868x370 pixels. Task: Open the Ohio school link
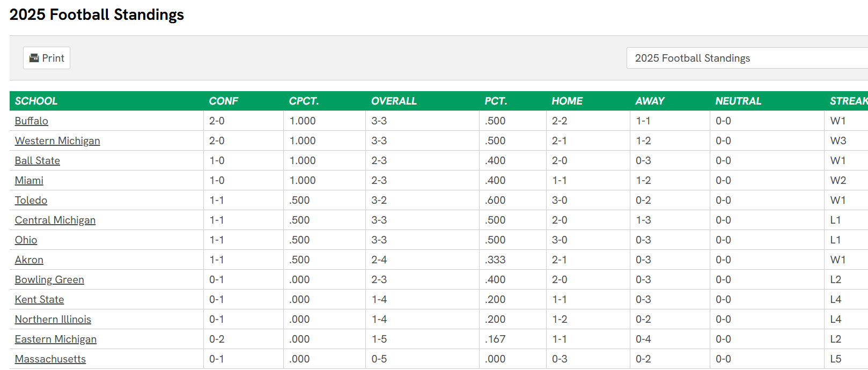26,240
